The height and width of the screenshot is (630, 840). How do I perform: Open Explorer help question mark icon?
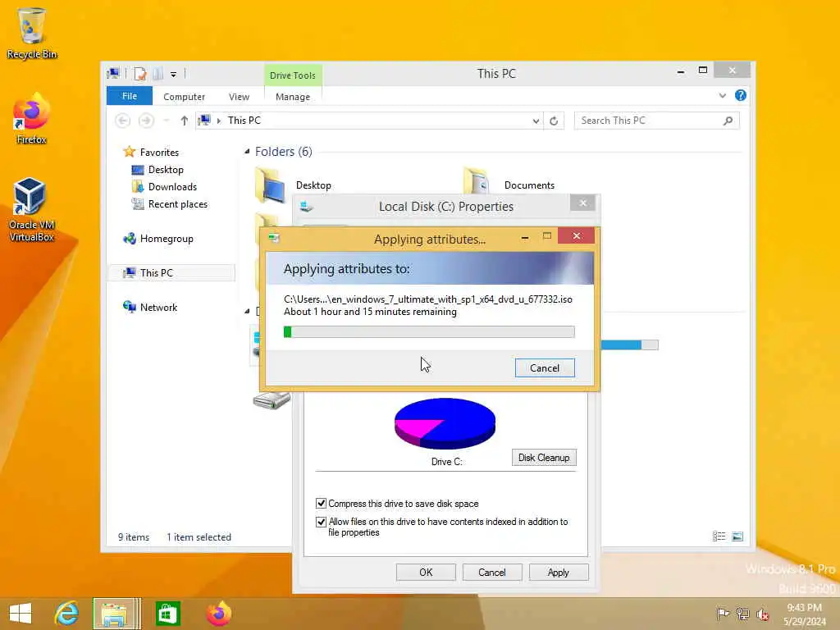tap(741, 95)
